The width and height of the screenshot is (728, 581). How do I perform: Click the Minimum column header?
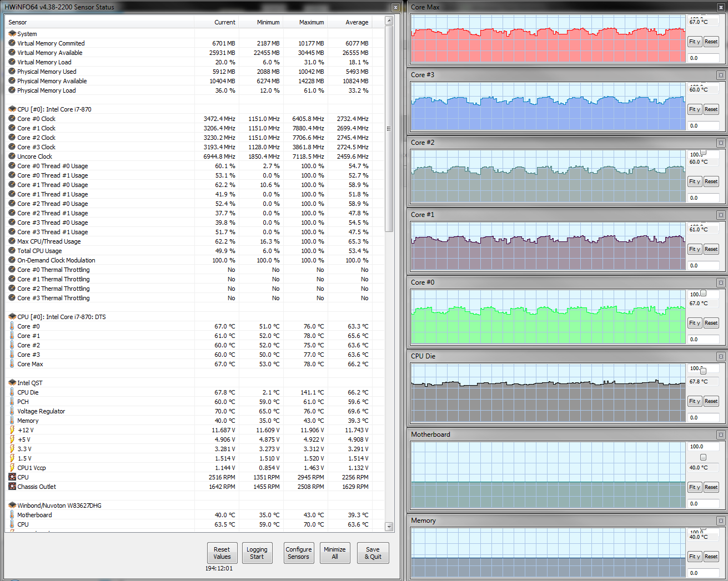(x=261, y=22)
